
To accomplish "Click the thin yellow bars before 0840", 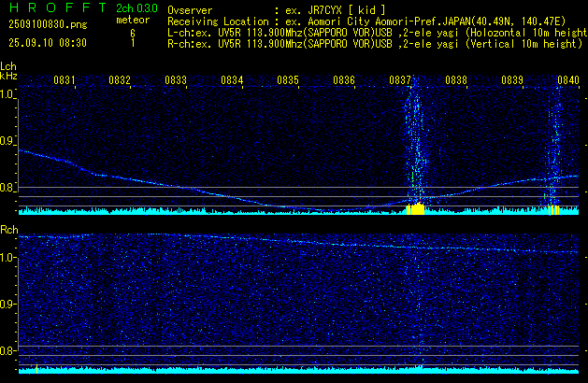I will pyautogui.click(x=553, y=210).
